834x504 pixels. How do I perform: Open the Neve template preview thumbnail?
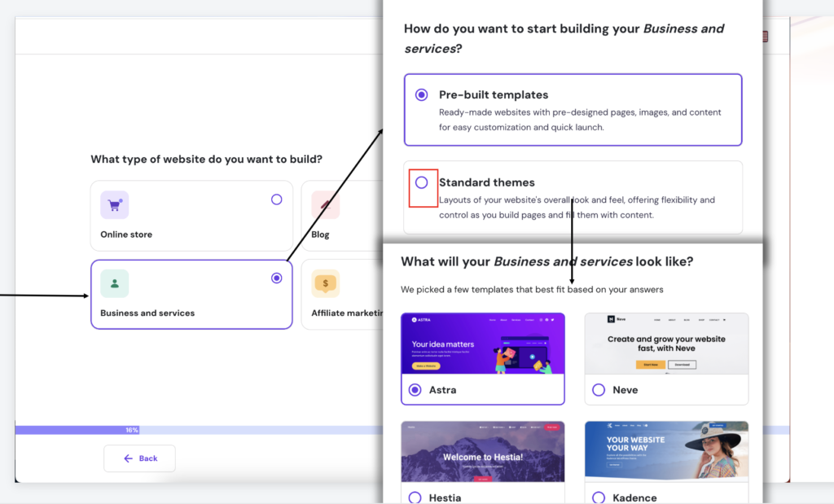tap(666, 344)
